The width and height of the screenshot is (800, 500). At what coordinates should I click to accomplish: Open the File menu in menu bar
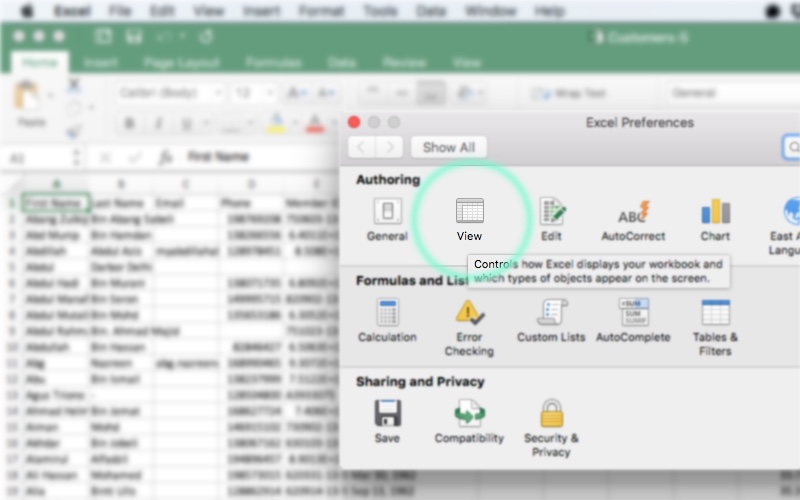pos(119,11)
